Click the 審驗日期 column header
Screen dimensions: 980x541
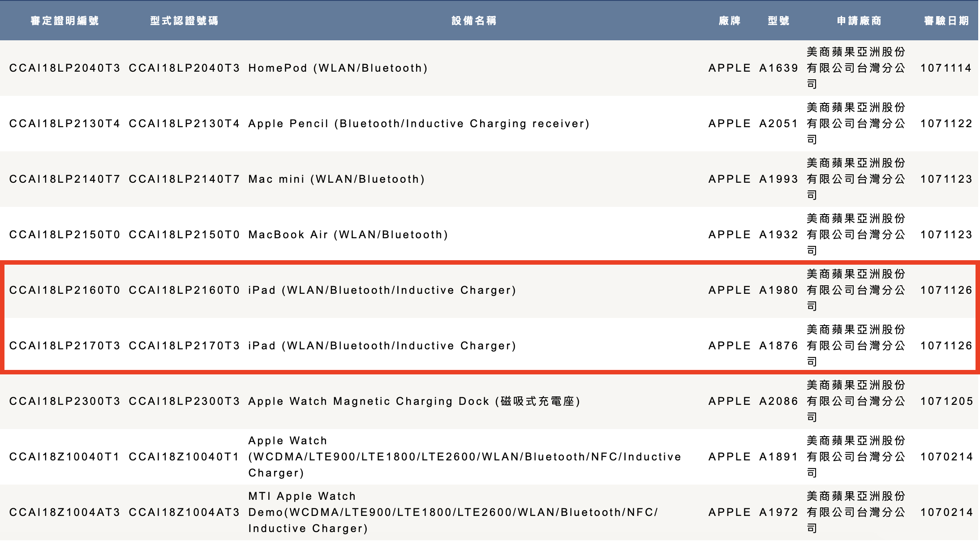pyautogui.click(x=946, y=21)
